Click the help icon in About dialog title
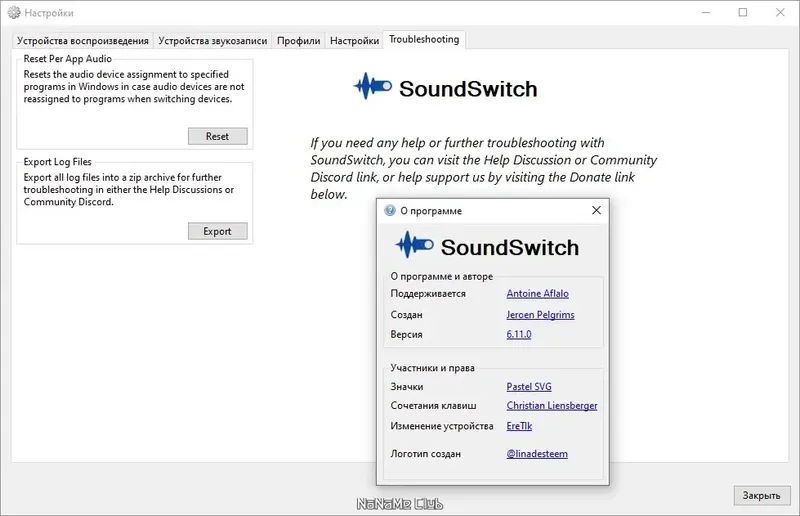This screenshot has height=516, width=800. click(x=390, y=211)
